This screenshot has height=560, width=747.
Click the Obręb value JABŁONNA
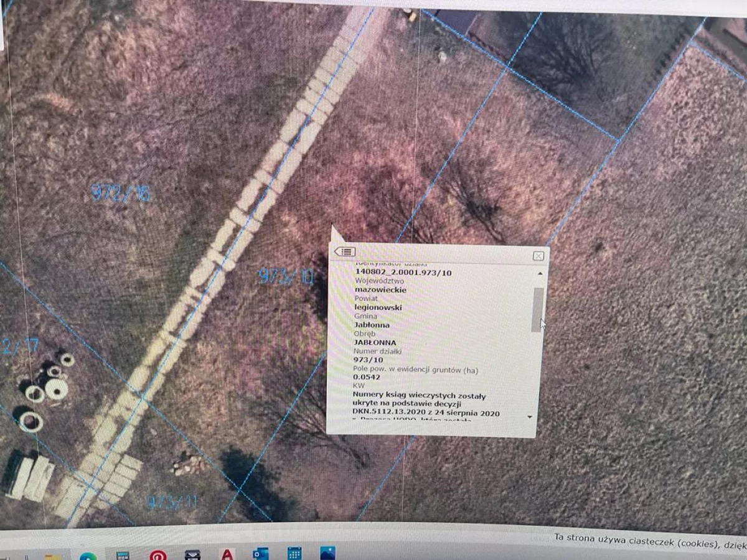[x=375, y=342]
